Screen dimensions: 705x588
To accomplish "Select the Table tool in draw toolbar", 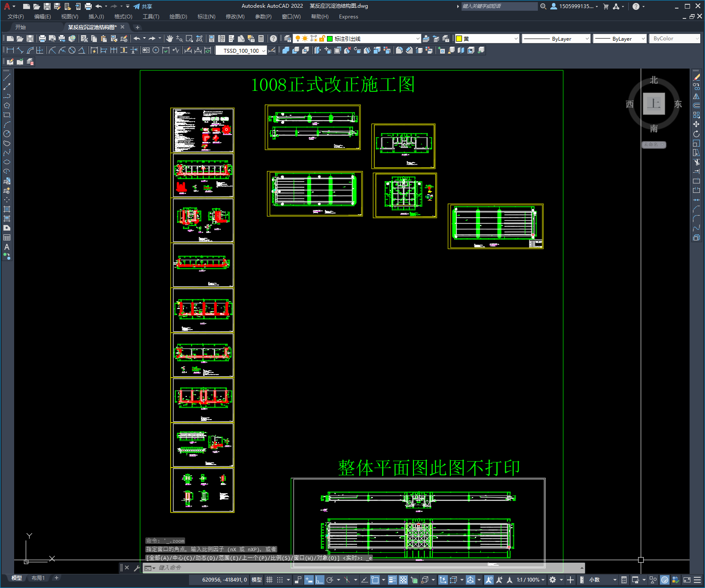I will point(7,237).
